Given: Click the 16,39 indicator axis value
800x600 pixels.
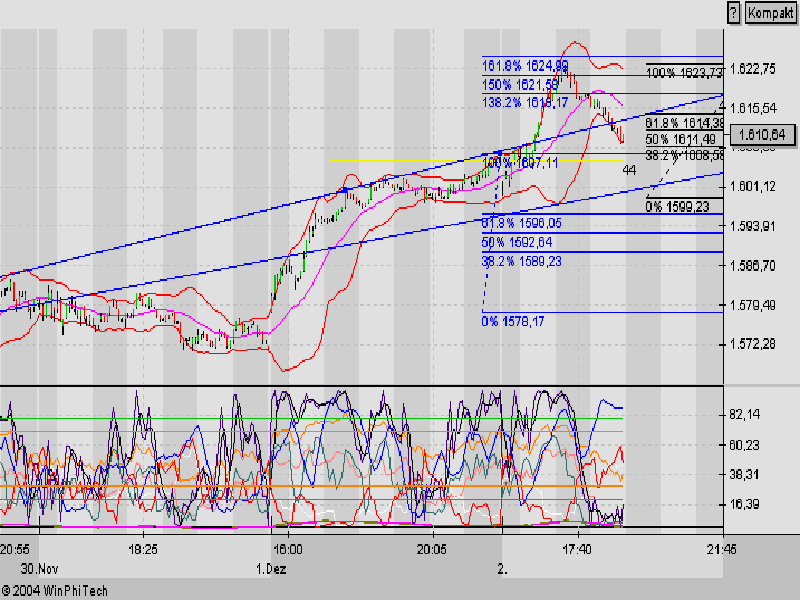Looking at the screenshot, I should tap(744, 504).
